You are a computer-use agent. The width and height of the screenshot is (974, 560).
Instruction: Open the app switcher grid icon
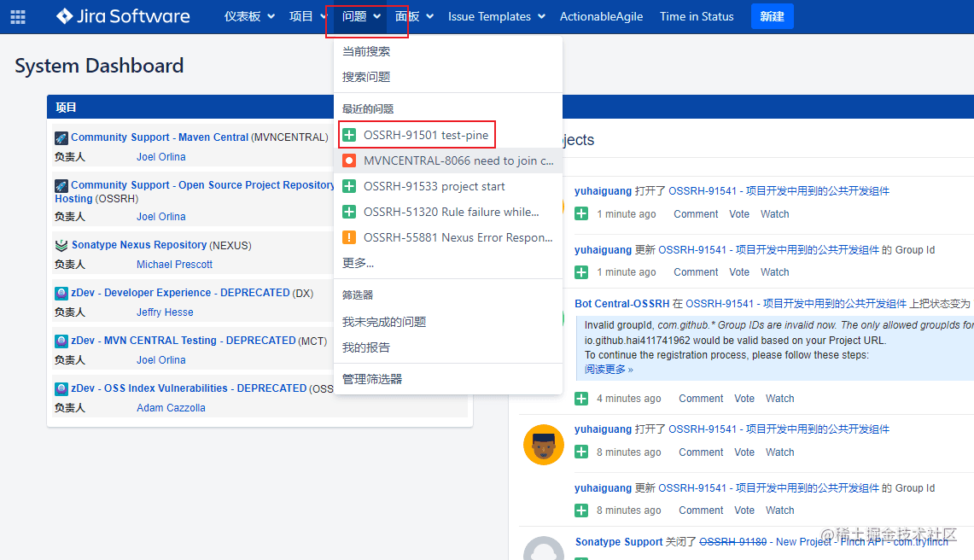tap(18, 17)
